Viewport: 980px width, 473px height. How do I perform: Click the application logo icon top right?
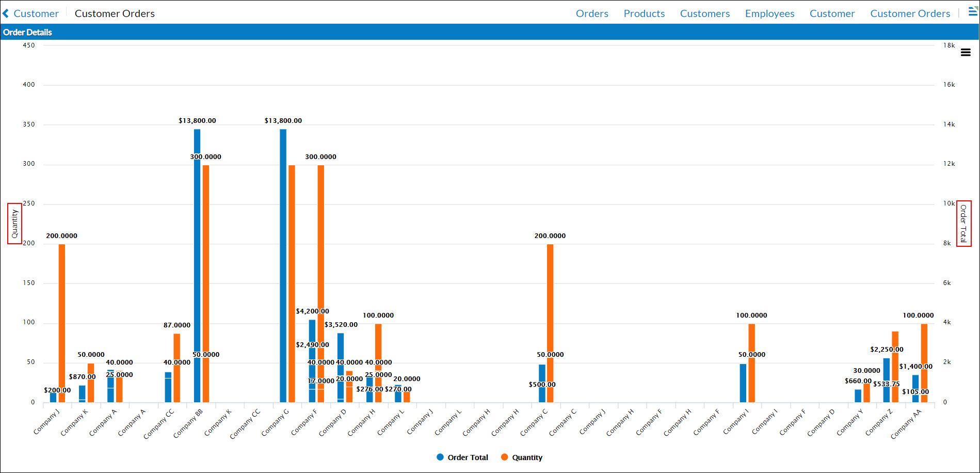click(x=972, y=11)
